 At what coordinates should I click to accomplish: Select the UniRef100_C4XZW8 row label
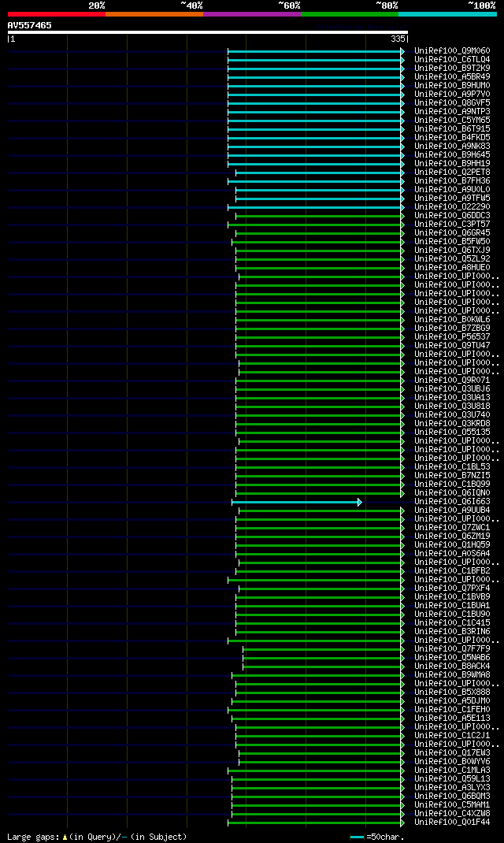[452, 814]
